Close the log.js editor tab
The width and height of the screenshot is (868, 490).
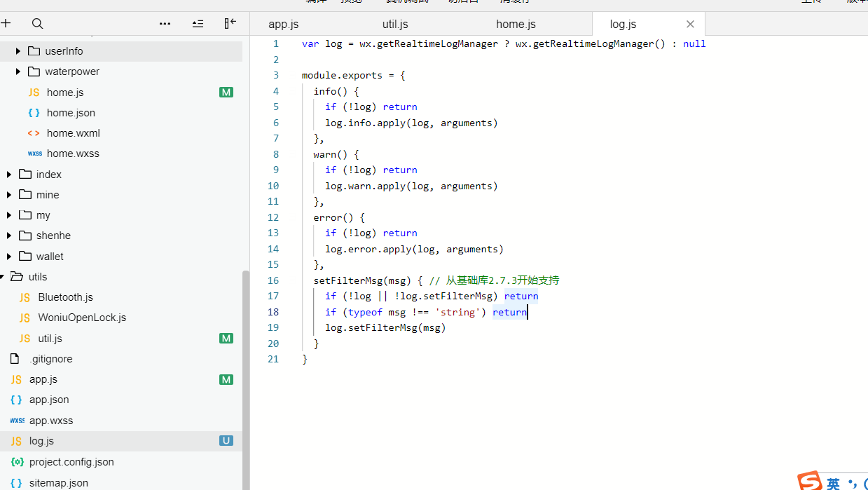[x=690, y=24]
